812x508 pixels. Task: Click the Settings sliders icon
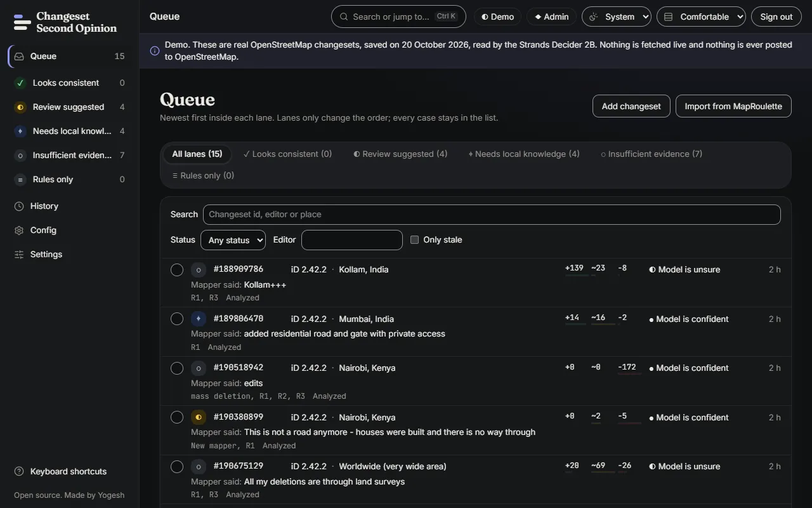coord(19,255)
